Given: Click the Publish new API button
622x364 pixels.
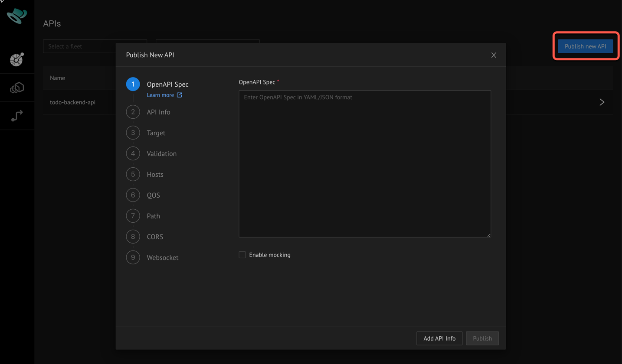Looking at the screenshot, I should (586, 46).
